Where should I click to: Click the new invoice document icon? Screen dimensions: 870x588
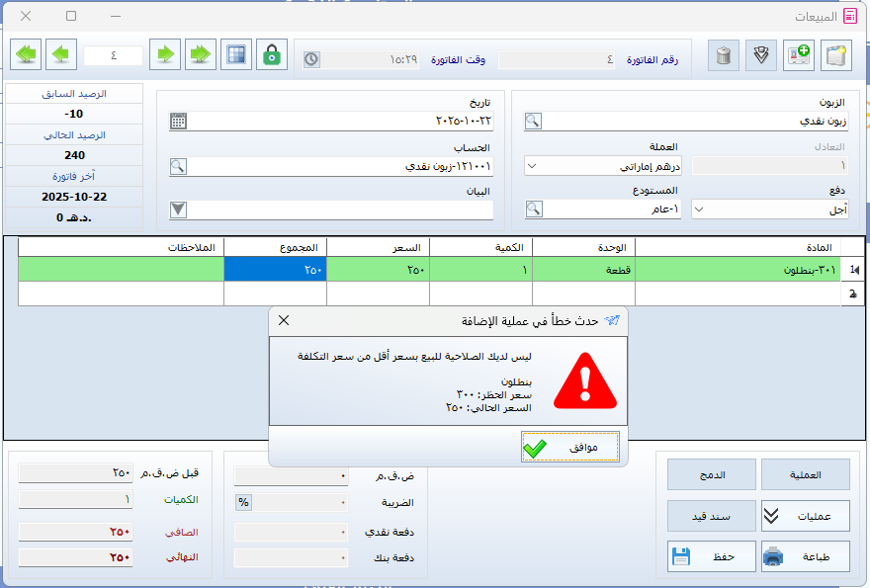pyautogui.click(x=836, y=55)
